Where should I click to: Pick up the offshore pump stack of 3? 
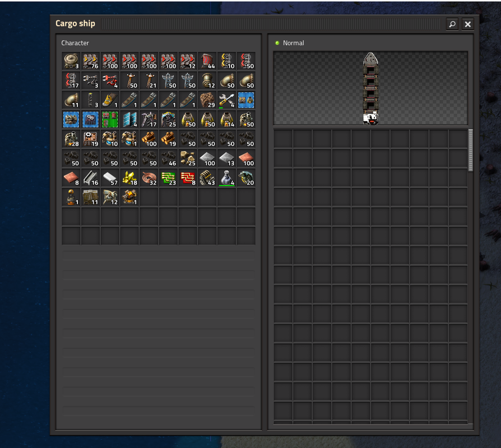[71, 61]
